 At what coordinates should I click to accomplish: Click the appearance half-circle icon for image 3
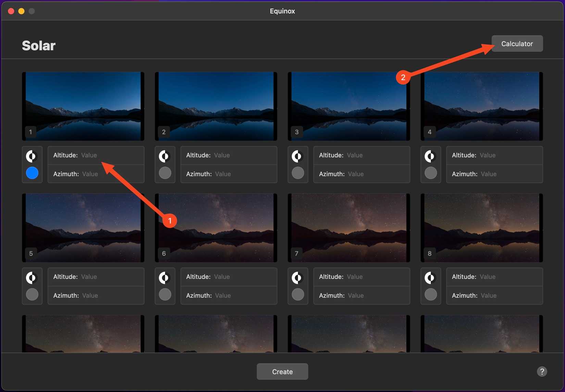tap(298, 156)
